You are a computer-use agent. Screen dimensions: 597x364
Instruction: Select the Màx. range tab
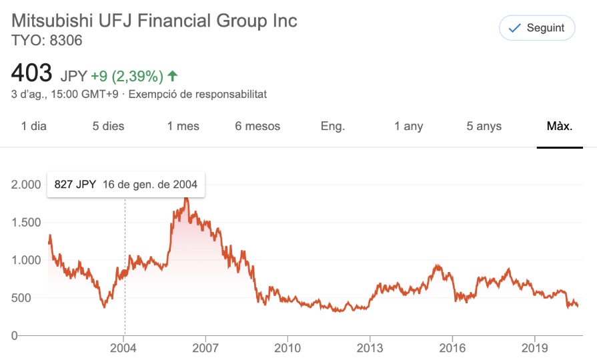click(560, 126)
